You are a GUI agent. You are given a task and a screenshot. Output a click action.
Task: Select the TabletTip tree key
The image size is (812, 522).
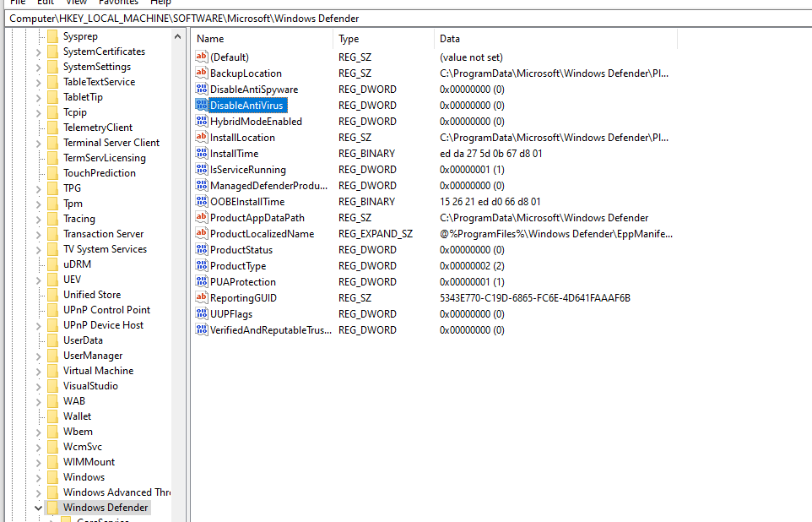[83, 97]
